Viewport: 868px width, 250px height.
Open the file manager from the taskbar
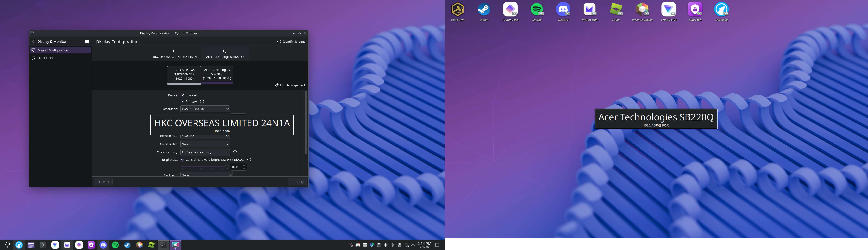[31, 245]
